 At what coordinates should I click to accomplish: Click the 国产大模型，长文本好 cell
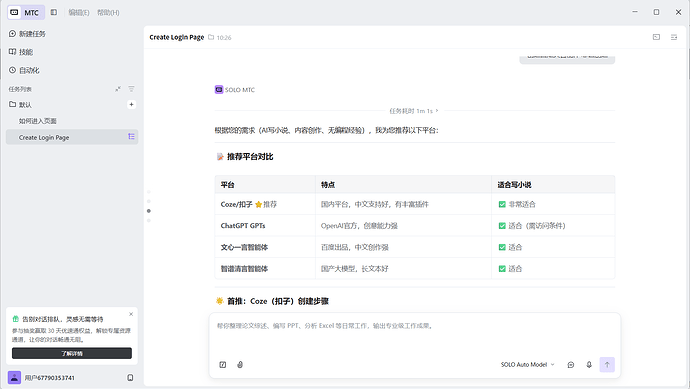pos(404,268)
